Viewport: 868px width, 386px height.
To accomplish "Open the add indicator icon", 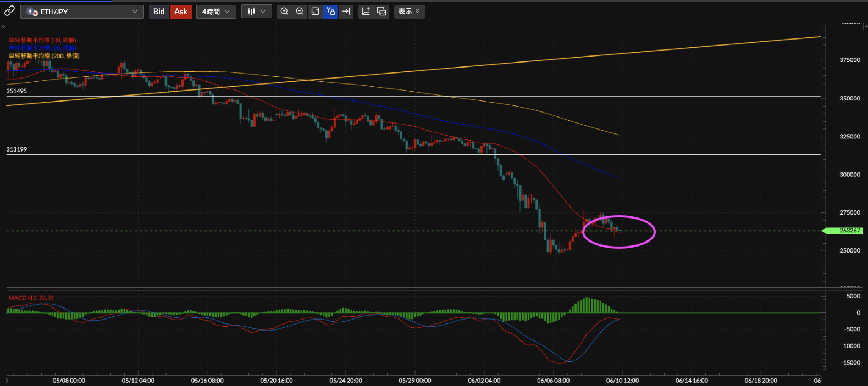I will pyautogui.click(x=366, y=12).
